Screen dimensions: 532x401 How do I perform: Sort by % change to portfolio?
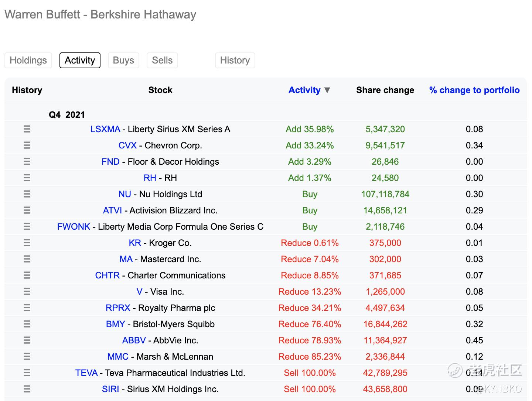tap(474, 90)
